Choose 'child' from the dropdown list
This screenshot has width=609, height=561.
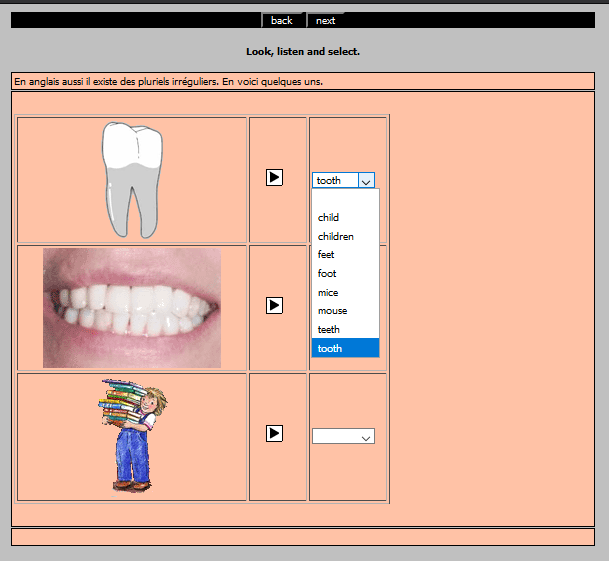(x=345, y=218)
